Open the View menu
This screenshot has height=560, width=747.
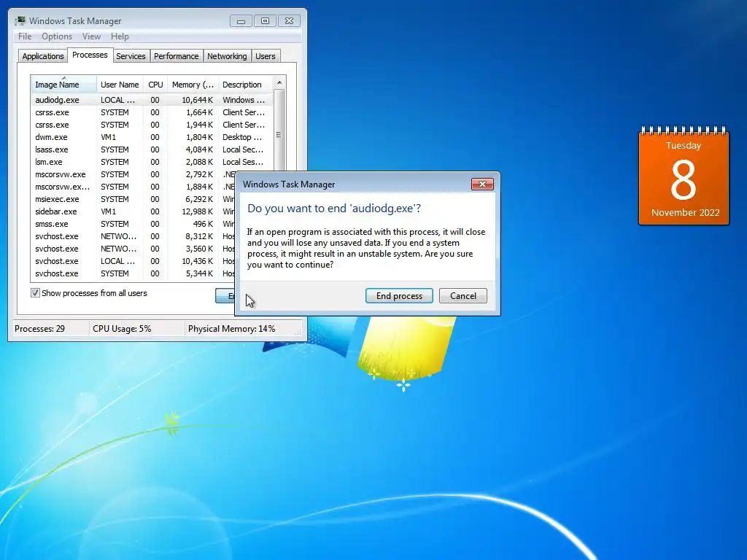point(91,36)
